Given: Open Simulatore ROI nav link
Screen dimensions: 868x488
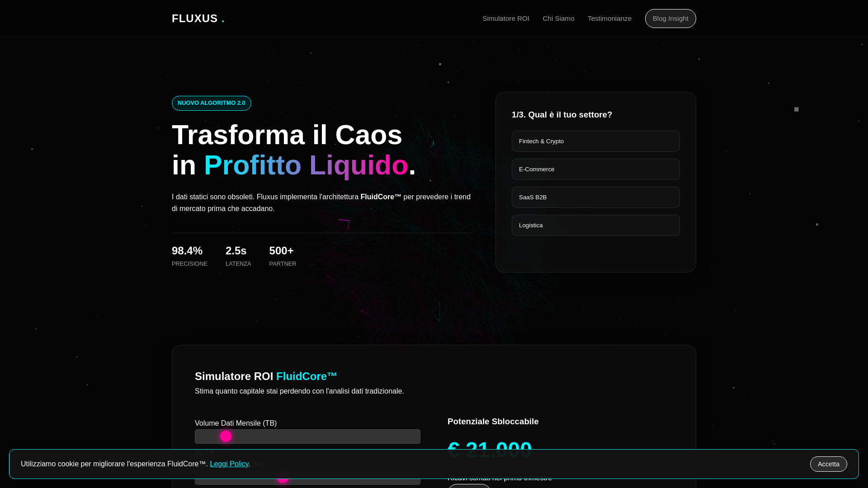Looking at the screenshot, I should [x=505, y=19].
